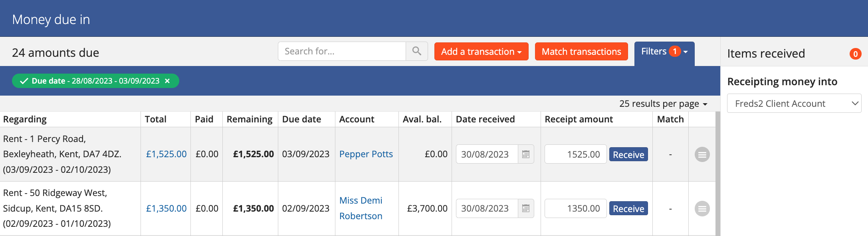Click the £1,525.00 total link
This screenshot has height=236, width=868.
click(166, 154)
